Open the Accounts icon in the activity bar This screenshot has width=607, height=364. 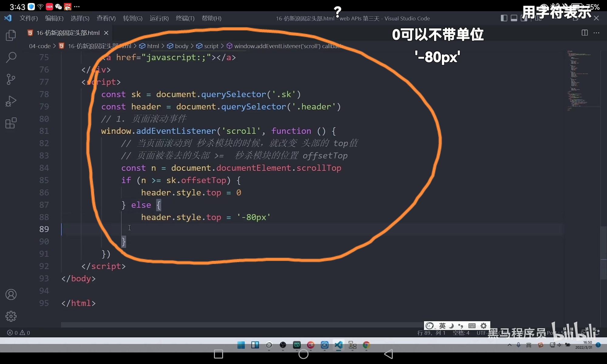click(11, 294)
